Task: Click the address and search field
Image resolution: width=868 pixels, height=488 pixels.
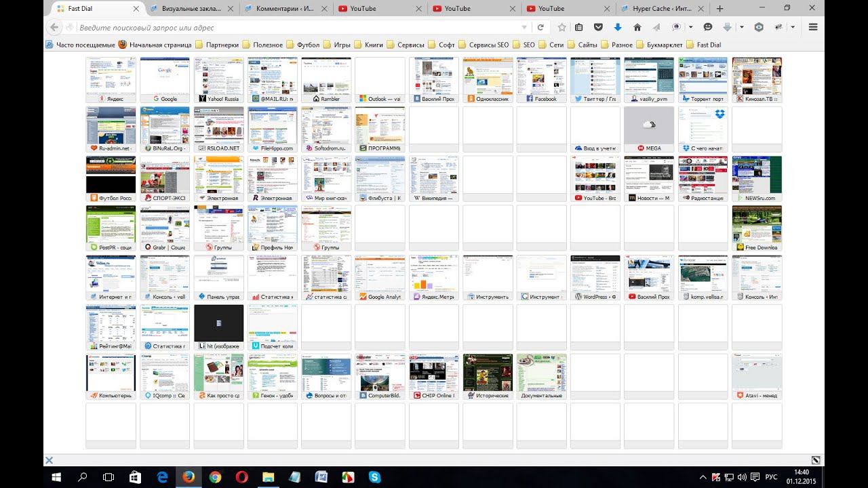Action: [x=297, y=28]
